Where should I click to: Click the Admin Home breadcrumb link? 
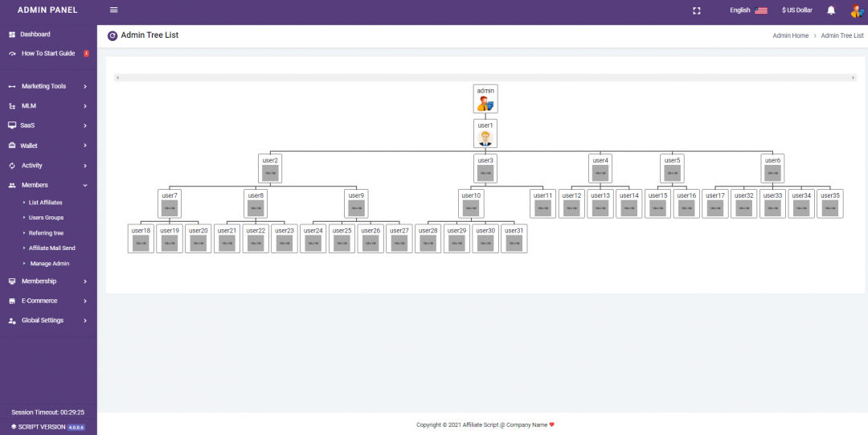tap(791, 35)
